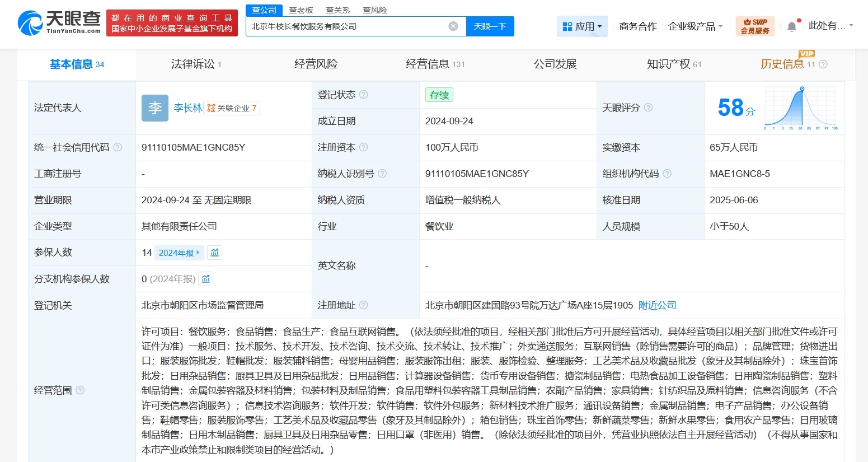The height and width of the screenshot is (462, 868).
Task: Switch to the 知识产权 tab
Action: [x=669, y=64]
